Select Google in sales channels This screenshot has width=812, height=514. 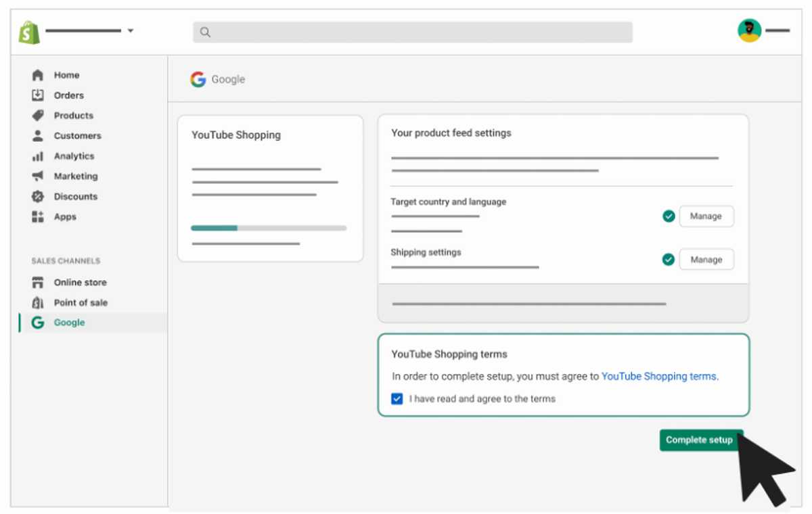tap(69, 323)
